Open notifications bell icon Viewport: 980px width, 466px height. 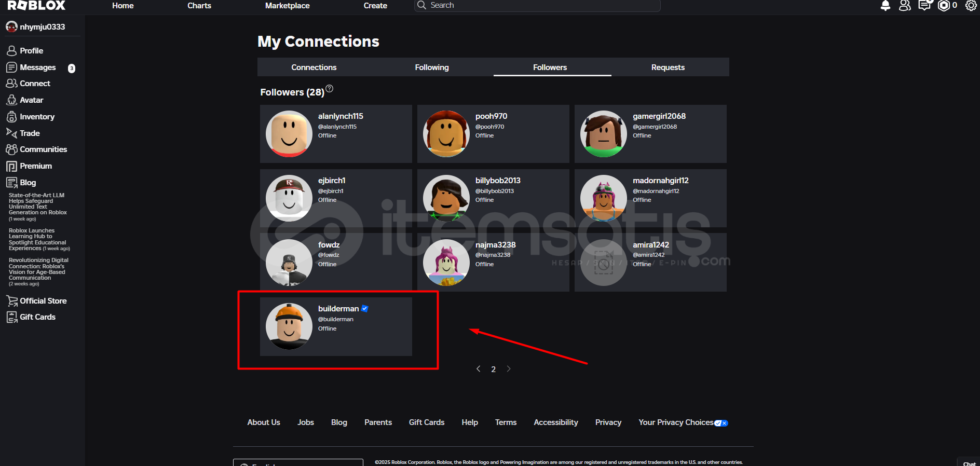[x=886, y=6]
